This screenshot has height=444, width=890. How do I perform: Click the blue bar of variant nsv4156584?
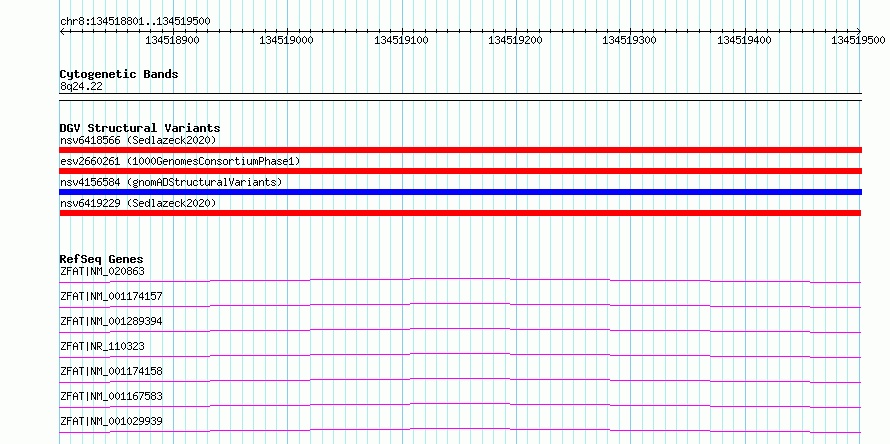(461, 192)
